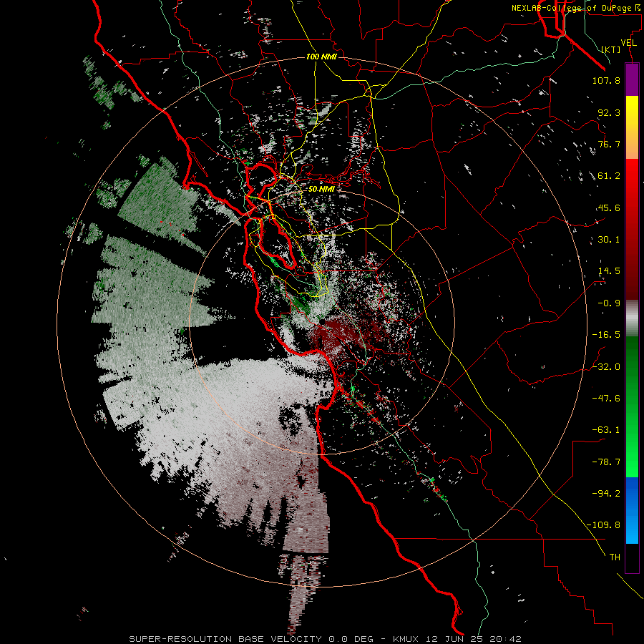Select the -16.5 legend value

click(x=606, y=335)
